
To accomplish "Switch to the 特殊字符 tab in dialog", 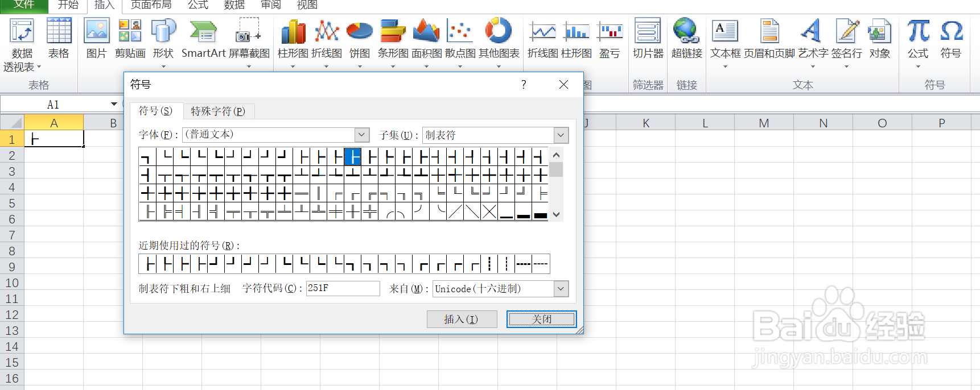I will [218, 111].
